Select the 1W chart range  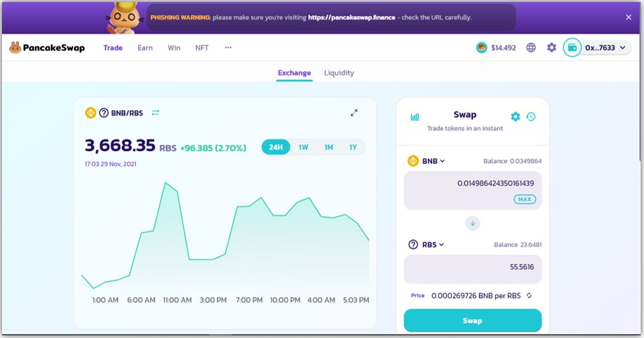[x=304, y=147]
